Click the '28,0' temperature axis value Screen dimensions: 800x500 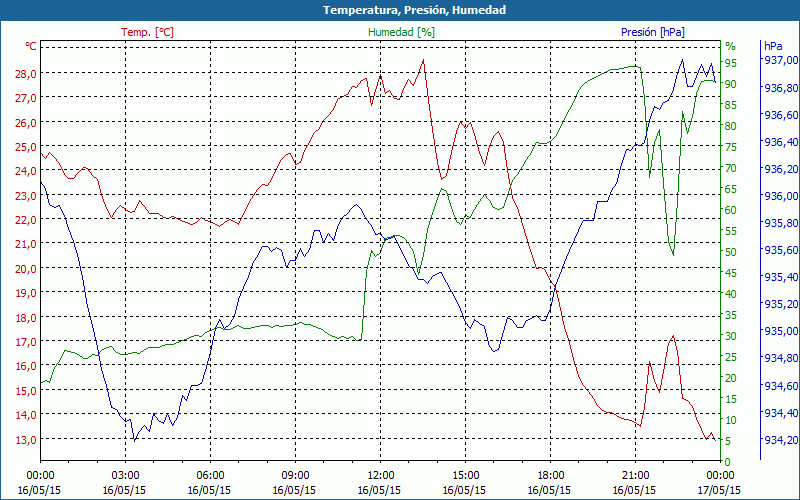coord(27,74)
